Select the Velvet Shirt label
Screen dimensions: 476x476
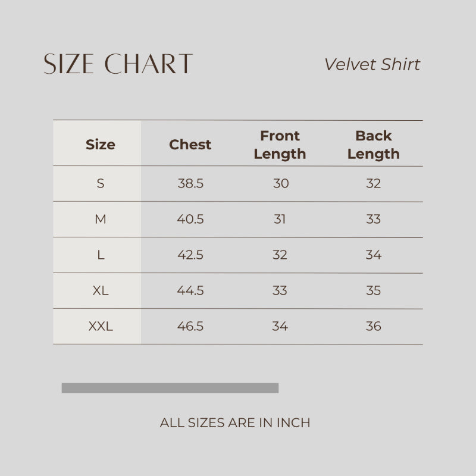click(372, 64)
